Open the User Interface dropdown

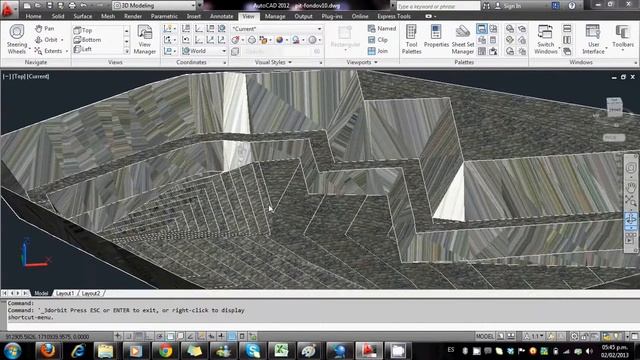(x=593, y=39)
